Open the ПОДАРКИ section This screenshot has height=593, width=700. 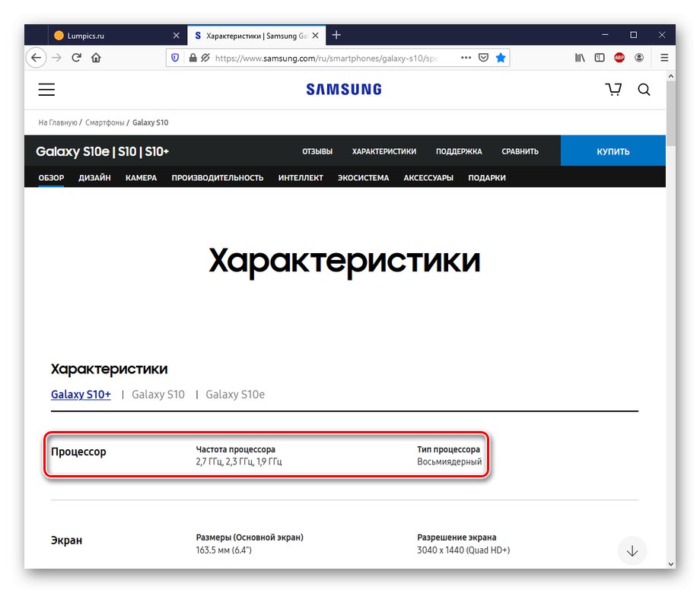(487, 178)
